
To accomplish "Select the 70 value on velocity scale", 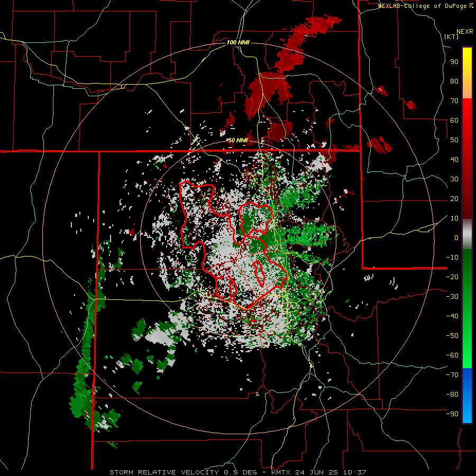I will tap(454, 101).
